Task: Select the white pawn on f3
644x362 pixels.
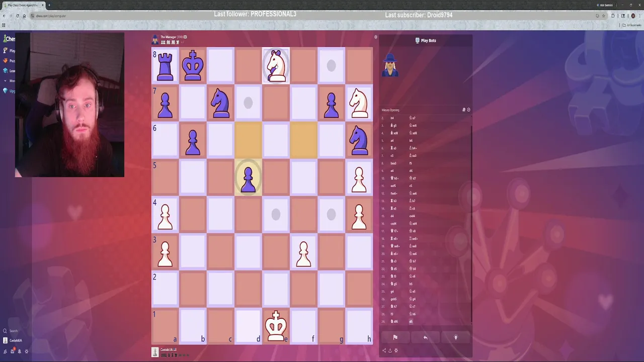Action: point(303,254)
